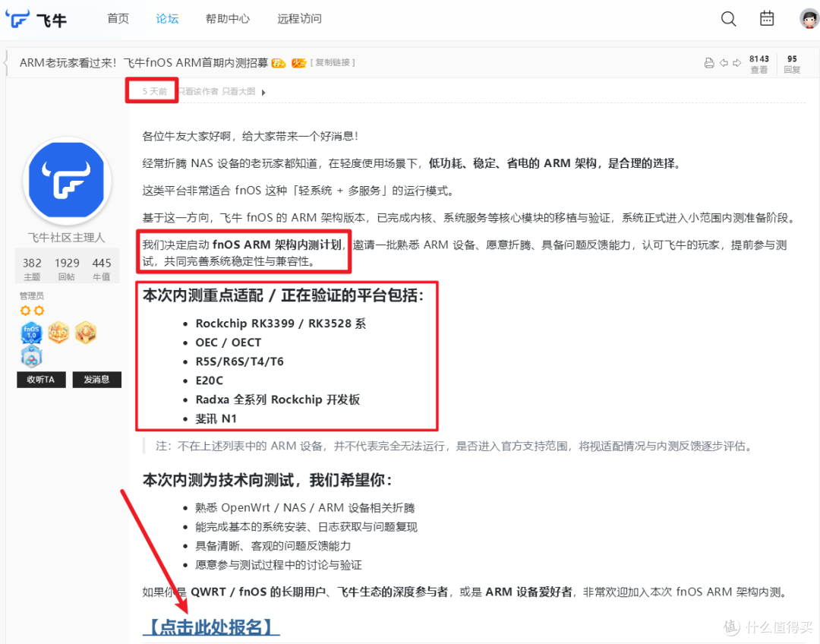
Task: Go to 首页 nav item
Action: (118, 19)
